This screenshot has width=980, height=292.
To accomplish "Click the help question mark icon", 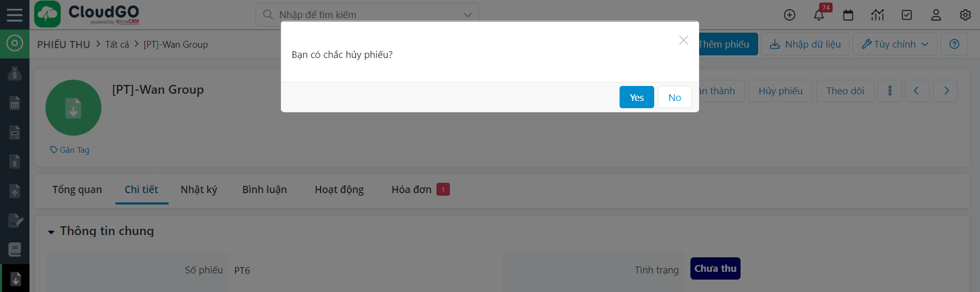I will click(954, 45).
